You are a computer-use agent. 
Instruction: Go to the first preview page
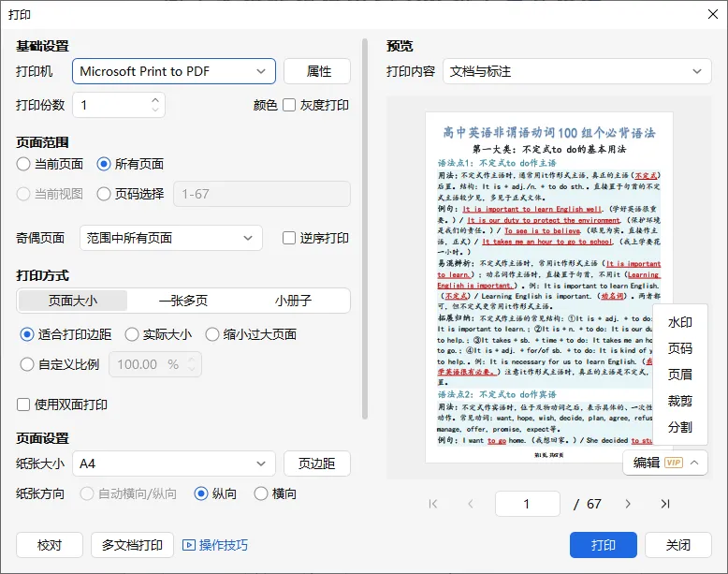click(x=433, y=504)
